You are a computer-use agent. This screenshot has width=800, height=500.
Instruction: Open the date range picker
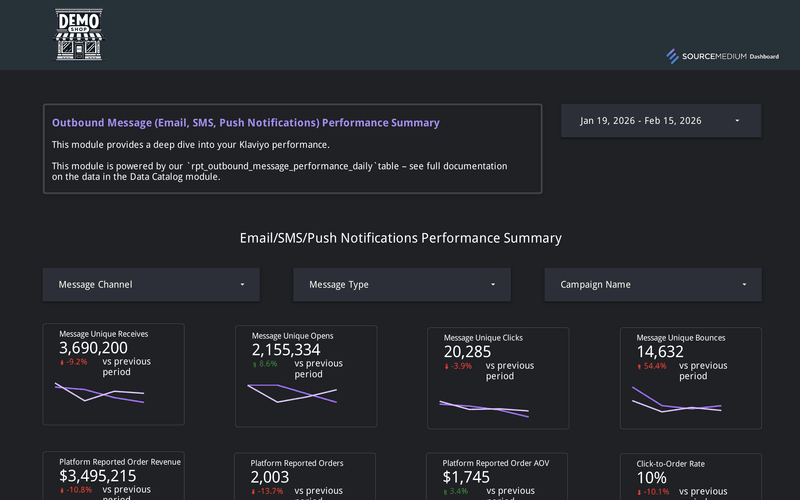660,121
